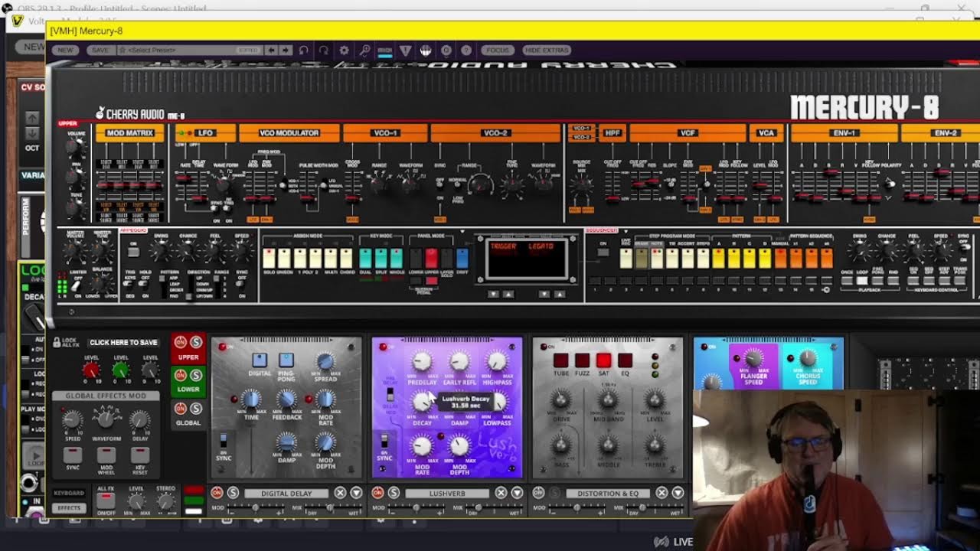
Task: Click the New preset button
Action: [66, 51]
